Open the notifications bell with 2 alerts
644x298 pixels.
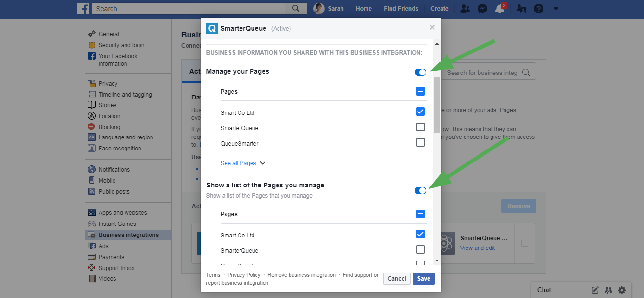pyautogui.click(x=500, y=8)
